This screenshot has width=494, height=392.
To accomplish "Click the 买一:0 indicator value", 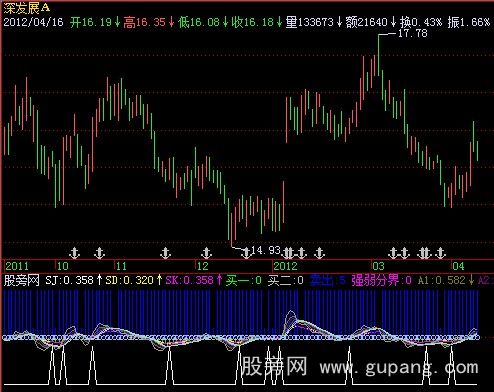I will (244, 280).
